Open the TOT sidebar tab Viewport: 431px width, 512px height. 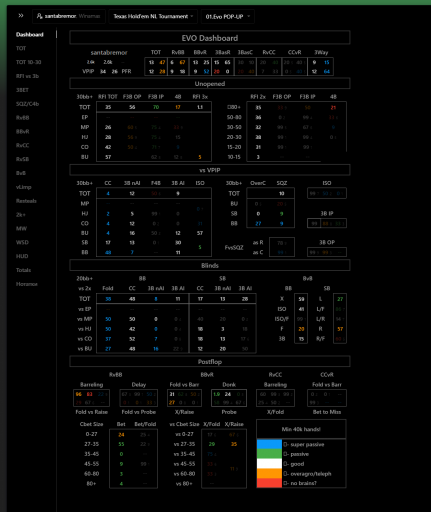pyautogui.click(x=21, y=48)
